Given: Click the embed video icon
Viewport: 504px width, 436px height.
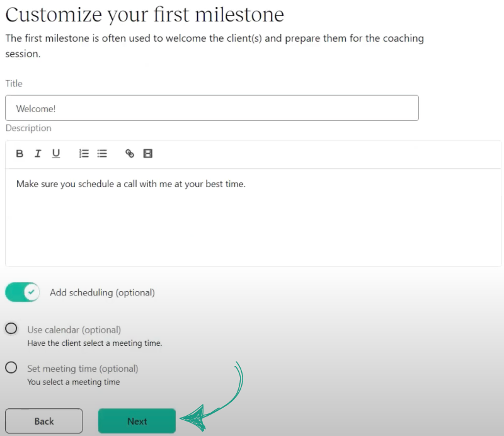Looking at the screenshot, I should (x=148, y=154).
